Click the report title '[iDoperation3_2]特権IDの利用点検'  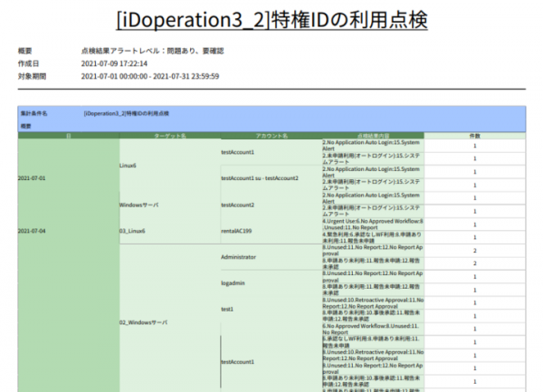click(x=271, y=19)
